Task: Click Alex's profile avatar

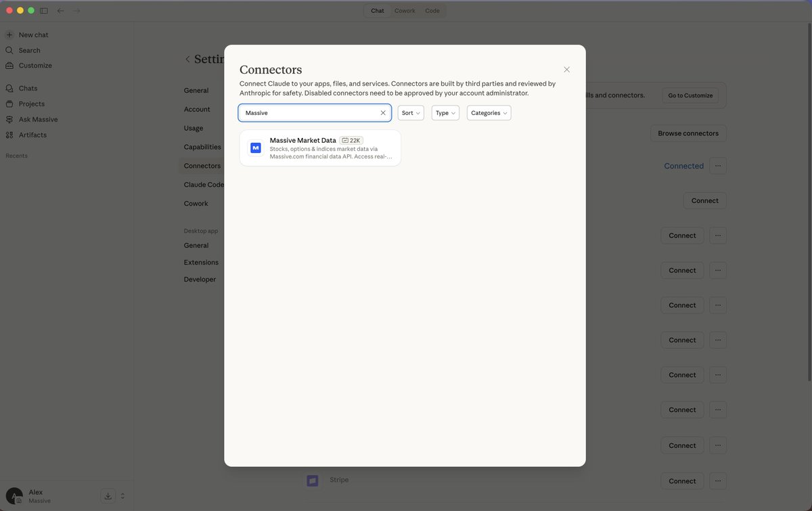Action: pyautogui.click(x=14, y=496)
